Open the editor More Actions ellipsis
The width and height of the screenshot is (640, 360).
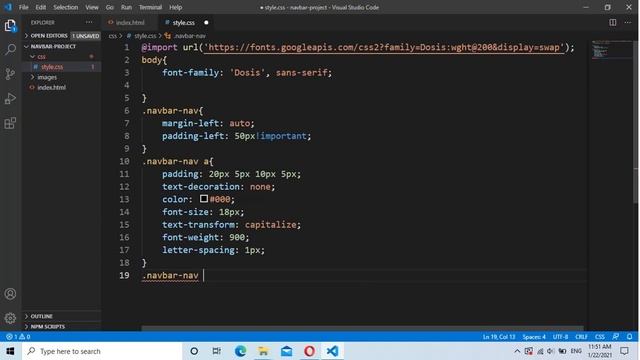(x=628, y=22)
